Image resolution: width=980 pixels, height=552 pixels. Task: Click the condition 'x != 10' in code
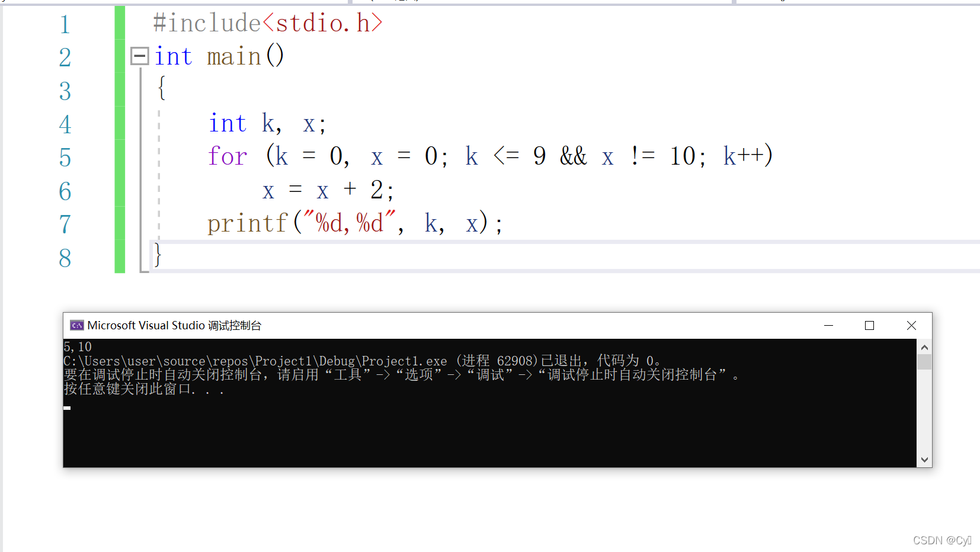pos(649,156)
